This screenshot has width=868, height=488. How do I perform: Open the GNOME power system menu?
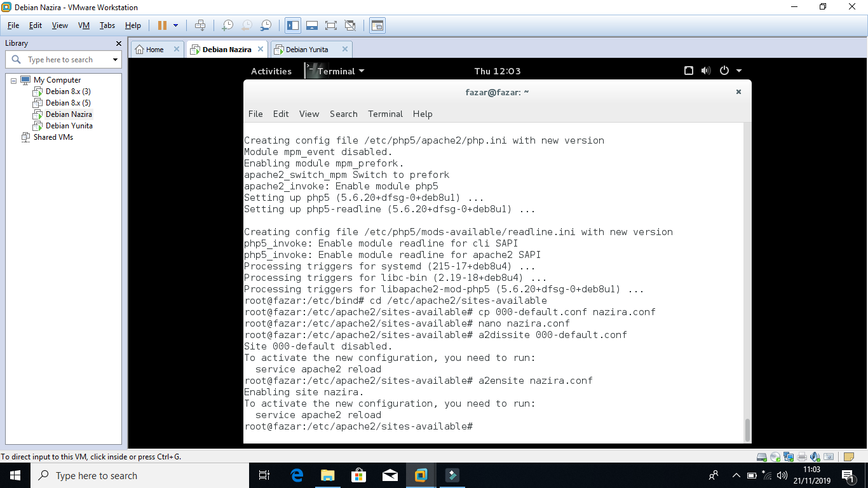pos(730,71)
